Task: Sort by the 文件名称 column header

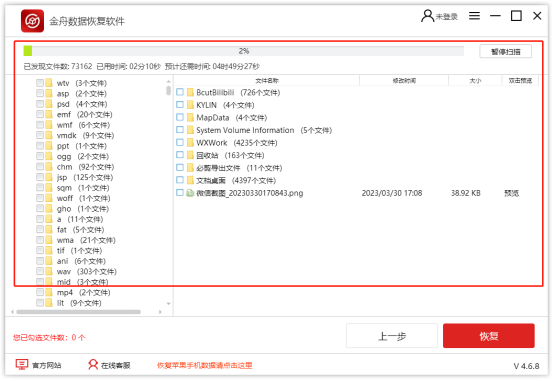Action: pyautogui.click(x=267, y=81)
